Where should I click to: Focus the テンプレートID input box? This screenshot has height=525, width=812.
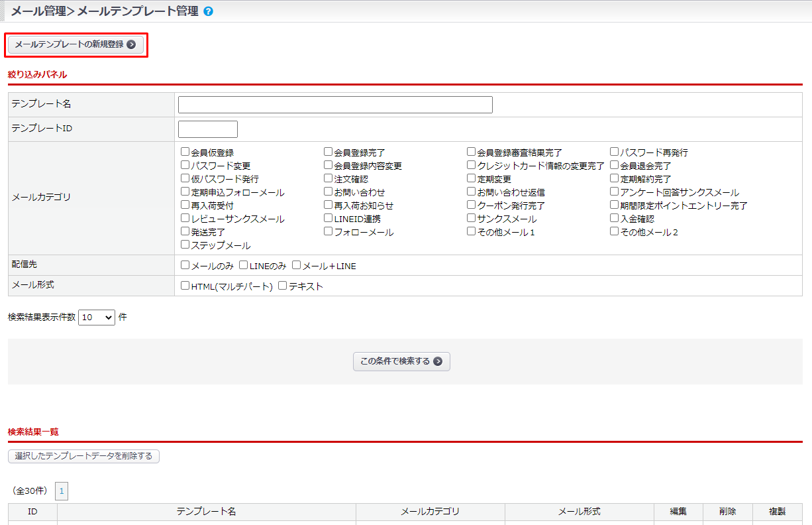click(x=207, y=129)
